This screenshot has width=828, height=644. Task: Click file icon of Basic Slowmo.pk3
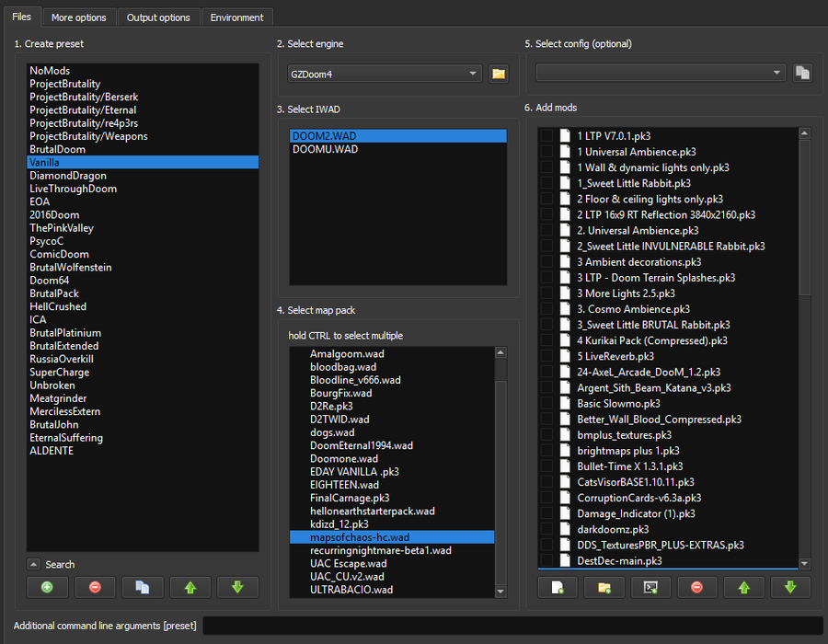pyautogui.click(x=565, y=403)
